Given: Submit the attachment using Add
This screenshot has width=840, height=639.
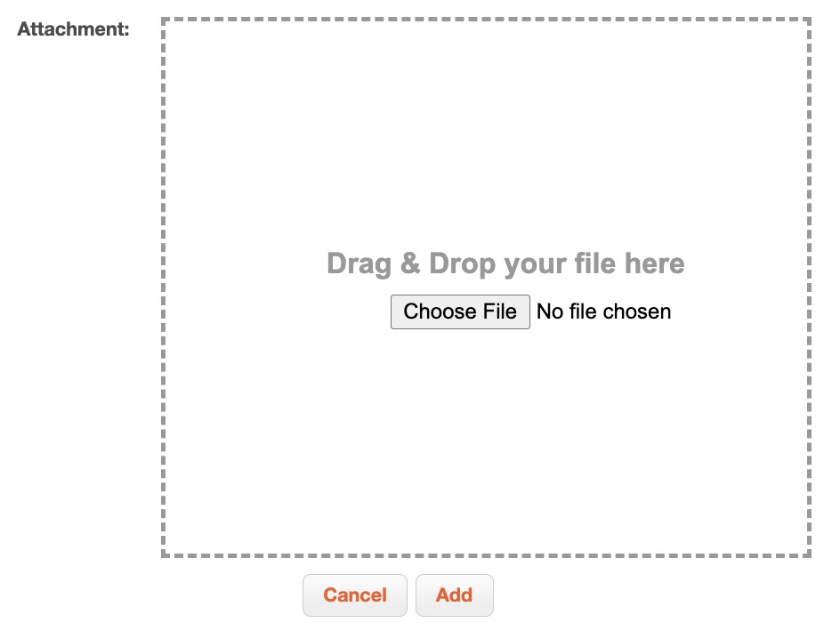Looking at the screenshot, I should click(454, 595).
